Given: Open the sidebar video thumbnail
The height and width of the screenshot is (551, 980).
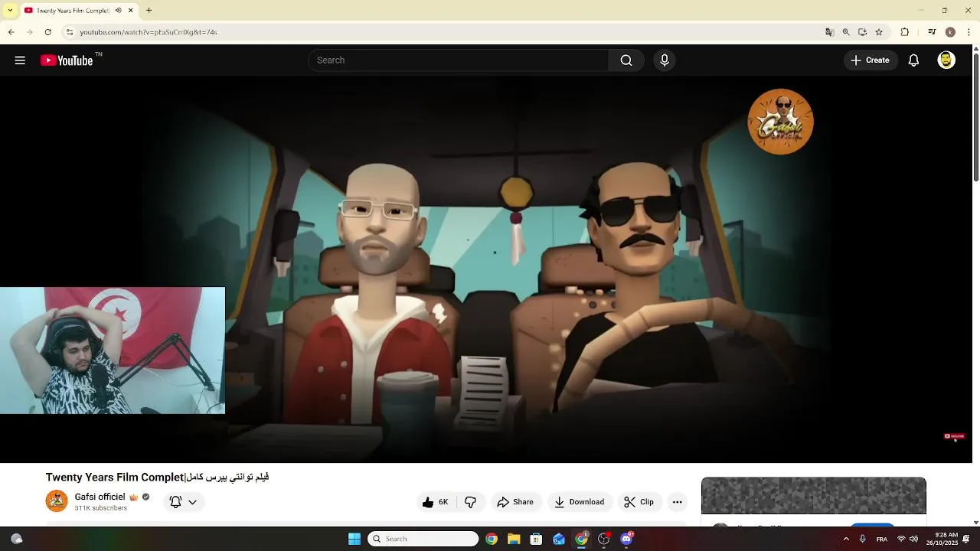Looking at the screenshot, I should coord(813,496).
